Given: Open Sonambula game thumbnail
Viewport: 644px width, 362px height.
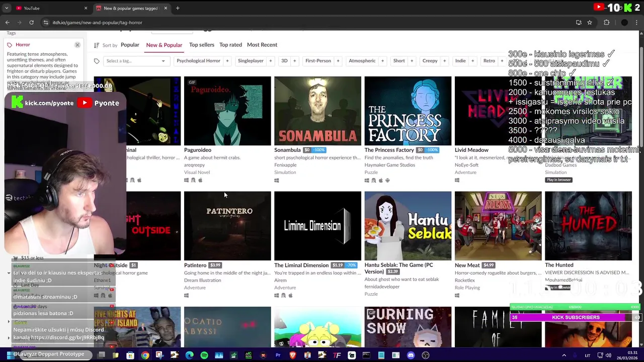Looking at the screenshot, I should [x=317, y=111].
